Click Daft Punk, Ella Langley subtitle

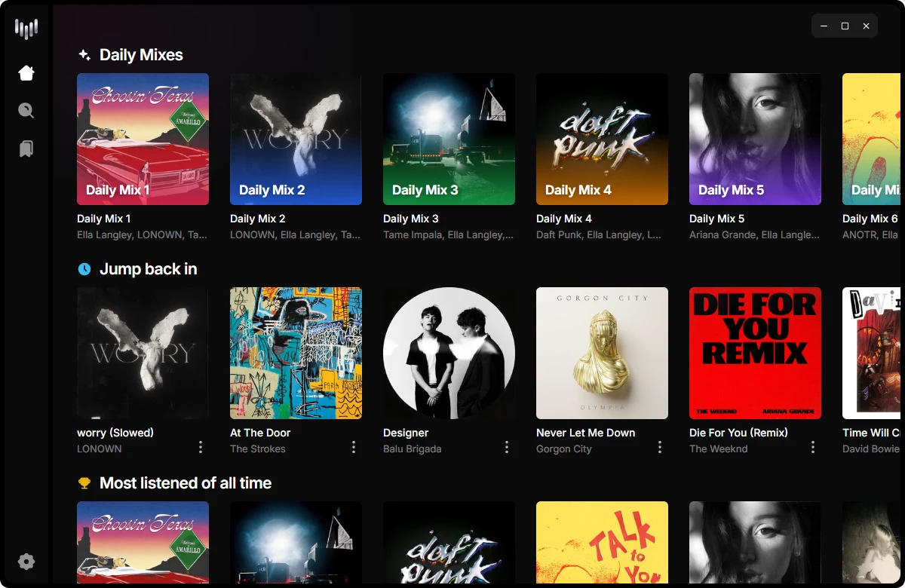(x=599, y=235)
